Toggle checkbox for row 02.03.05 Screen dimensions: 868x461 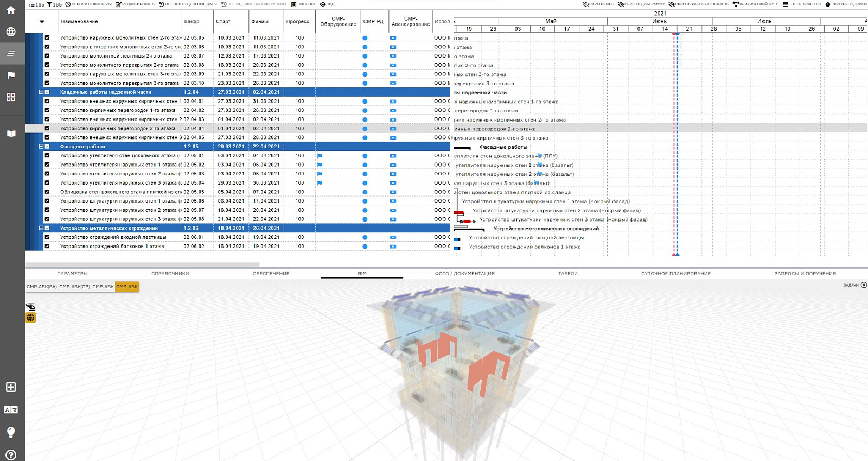point(47,38)
